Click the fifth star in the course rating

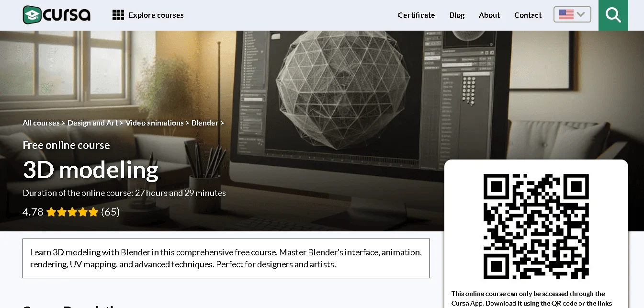coord(93,211)
